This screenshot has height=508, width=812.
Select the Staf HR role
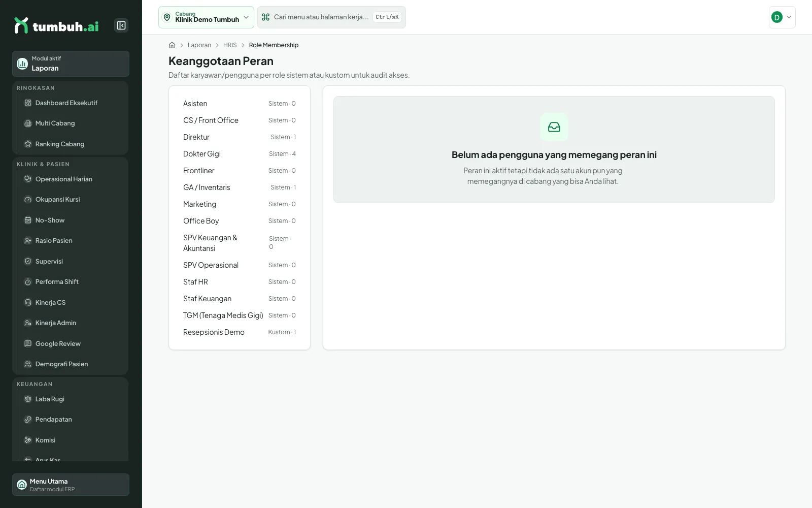pyautogui.click(x=240, y=282)
